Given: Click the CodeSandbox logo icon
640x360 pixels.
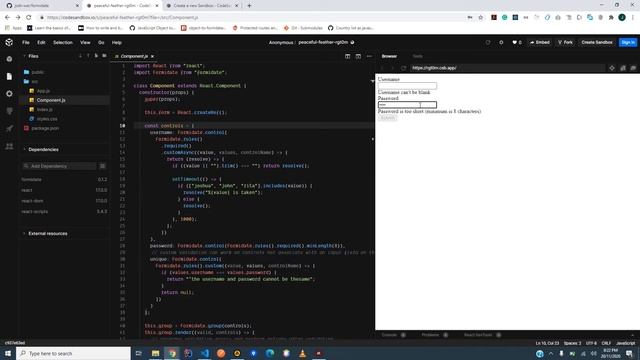Looking at the screenshot, I should coord(9,42).
